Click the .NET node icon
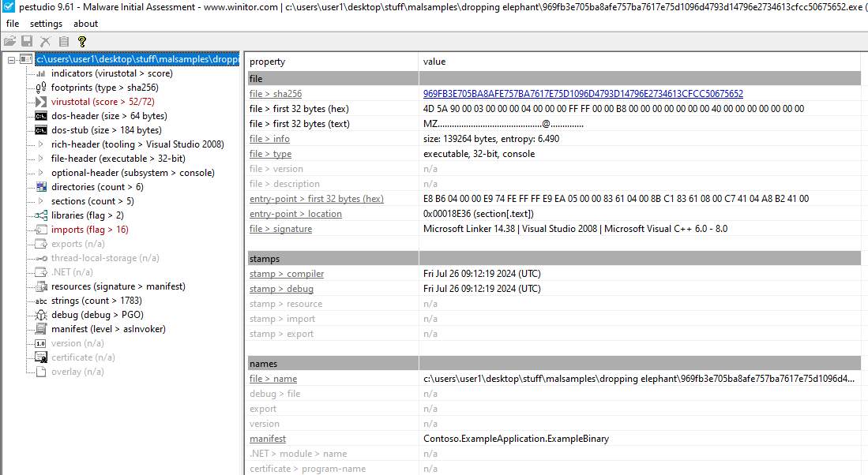This screenshot has height=475, width=868. pyautogui.click(x=41, y=272)
